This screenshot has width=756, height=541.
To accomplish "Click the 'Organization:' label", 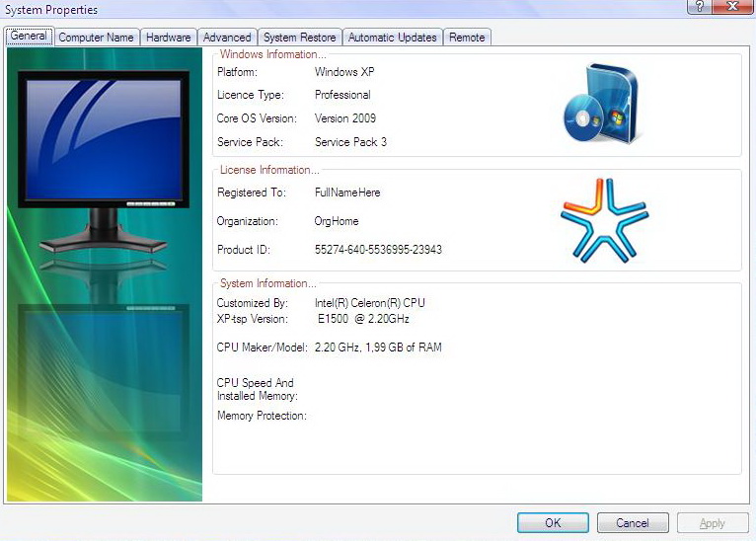I will tap(248, 221).
